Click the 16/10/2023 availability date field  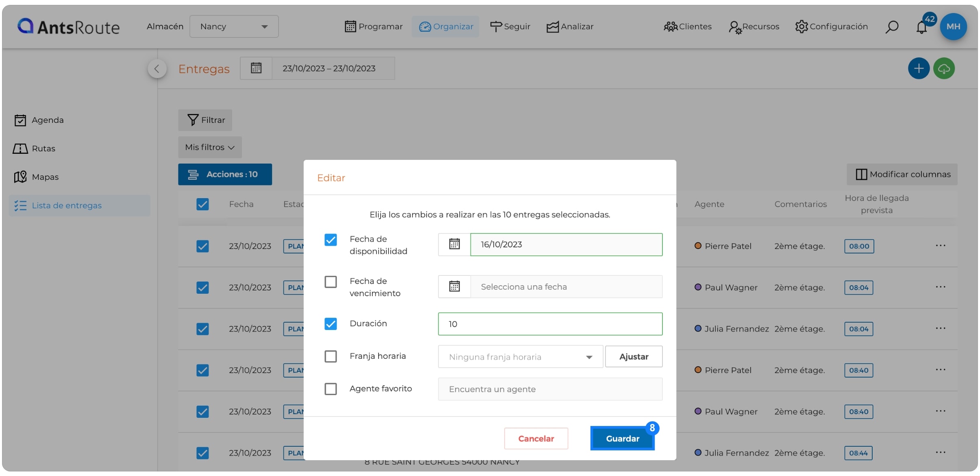click(x=566, y=245)
